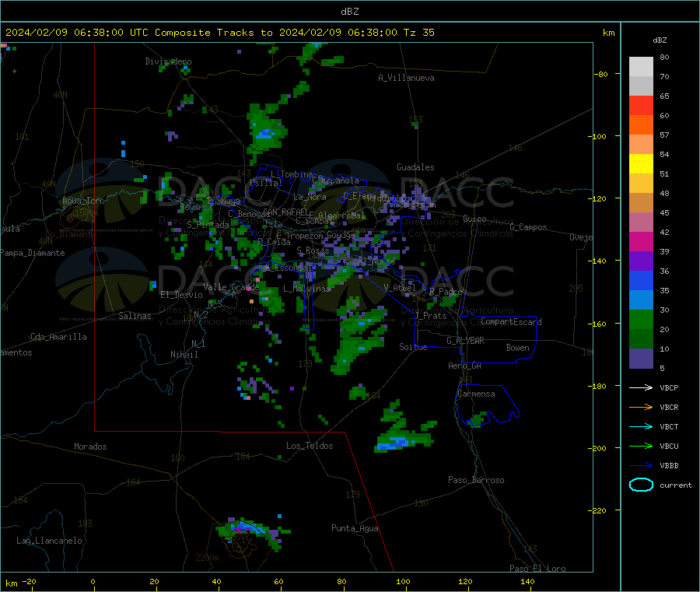This screenshot has width=700, height=592.
Task: Select the magenta 39–42 dBZ swatch
Action: tap(641, 241)
